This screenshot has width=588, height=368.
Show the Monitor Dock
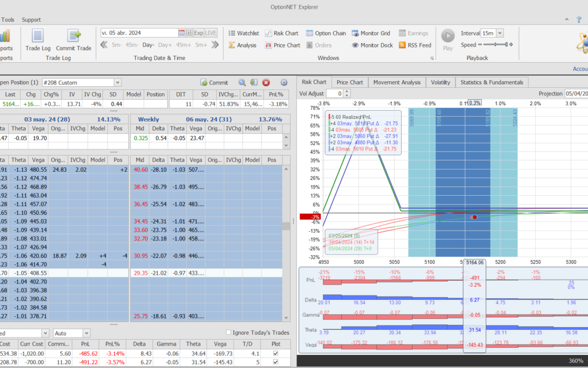point(372,45)
